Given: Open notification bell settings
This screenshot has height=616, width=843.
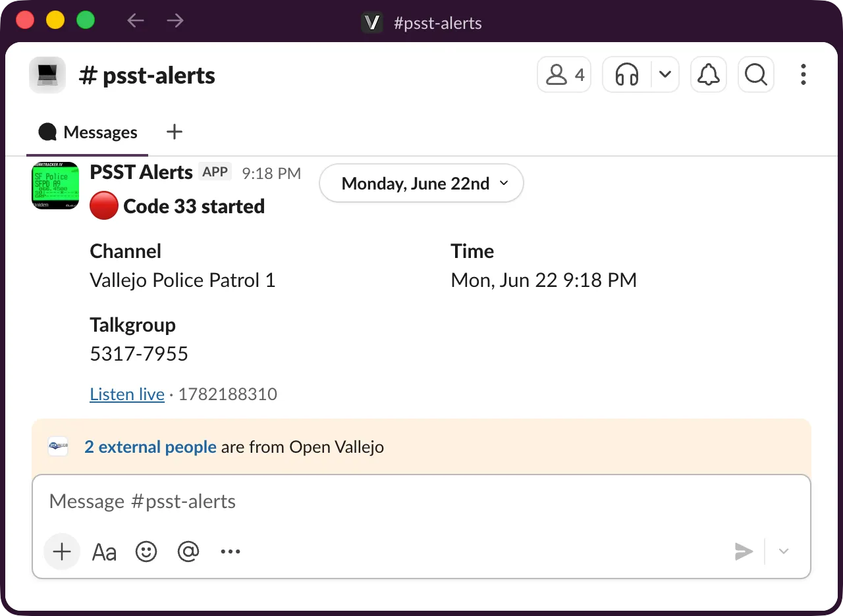Looking at the screenshot, I should click(709, 75).
